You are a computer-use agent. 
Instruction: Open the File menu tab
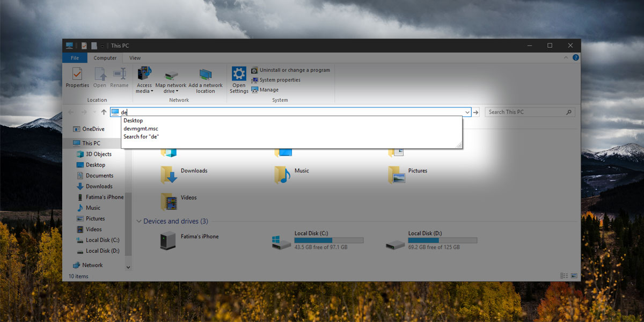tap(75, 58)
